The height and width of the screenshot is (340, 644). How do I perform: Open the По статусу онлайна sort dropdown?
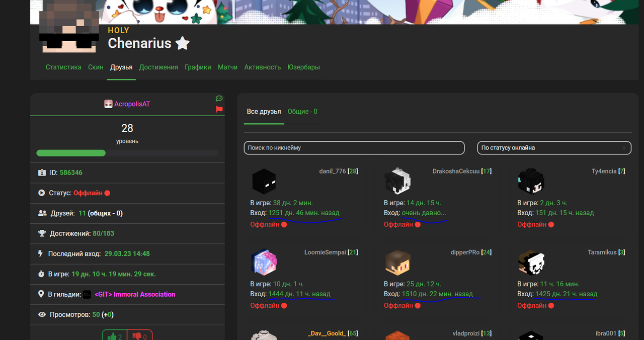click(554, 148)
